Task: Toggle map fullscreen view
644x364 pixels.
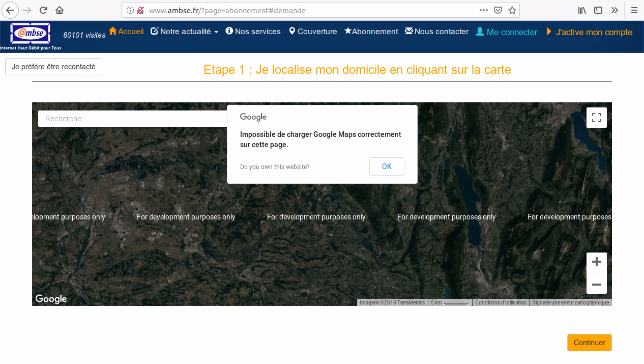Action: click(x=597, y=118)
